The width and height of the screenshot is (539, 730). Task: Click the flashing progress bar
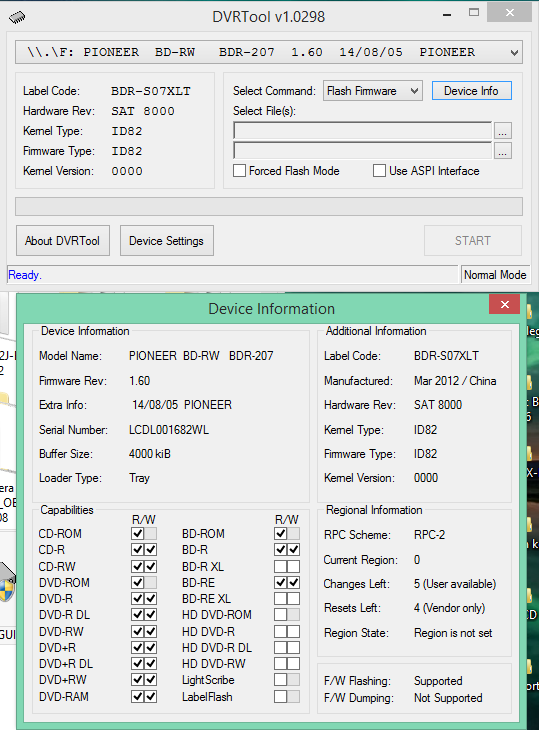[269, 207]
